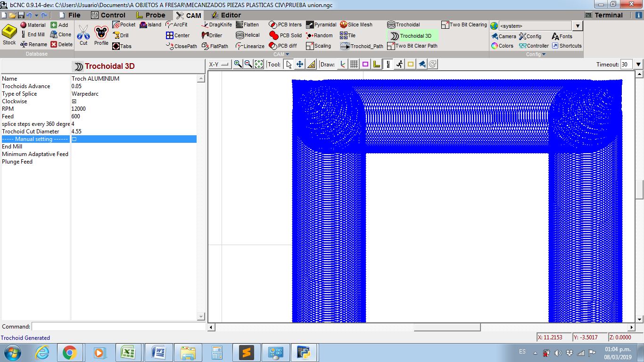The width and height of the screenshot is (644, 362).
Task: Open Google Chrome from the taskbar
Action: point(70,353)
